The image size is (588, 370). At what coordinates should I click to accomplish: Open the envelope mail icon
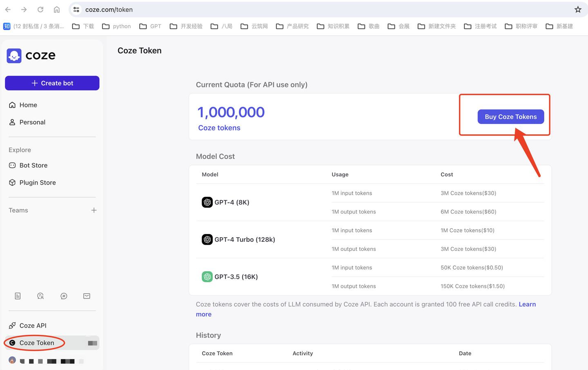(x=87, y=296)
